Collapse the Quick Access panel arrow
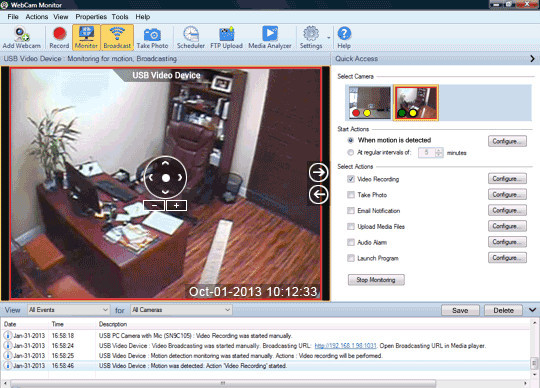The height and width of the screenshot is (388, 540). [532, 59]
